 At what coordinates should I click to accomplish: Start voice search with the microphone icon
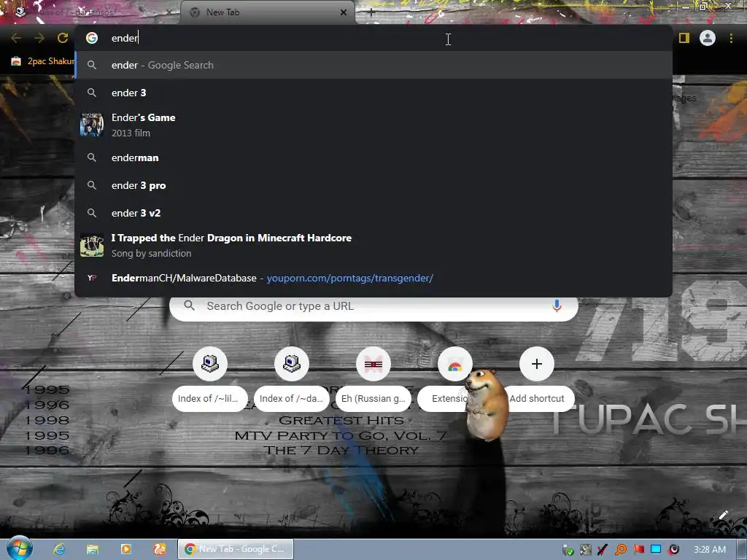557,306
